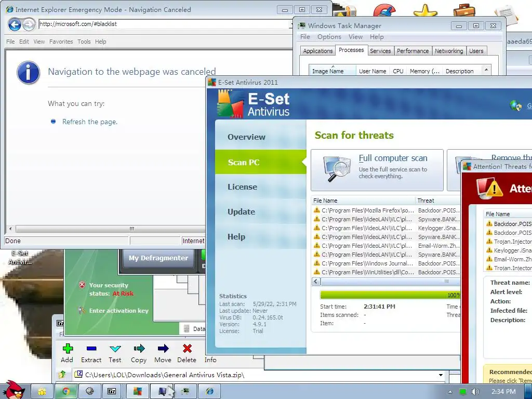Open the 7z taskbar item
532x399 pixels.
(x=112, y=391)
